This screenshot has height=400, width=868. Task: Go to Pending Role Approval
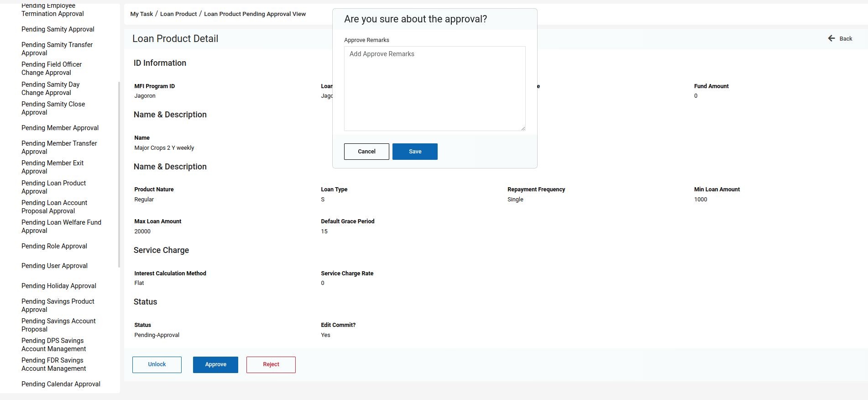pyautogui.click(x=54, y=246)
